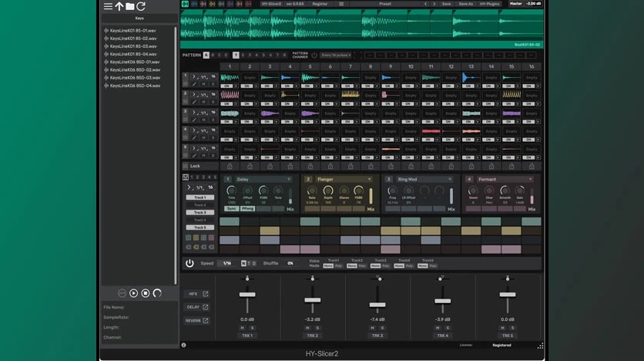Viewport: 644px width, 361px height.
Task: Select the first slicer view icon
Action: [x=185, y=4]
